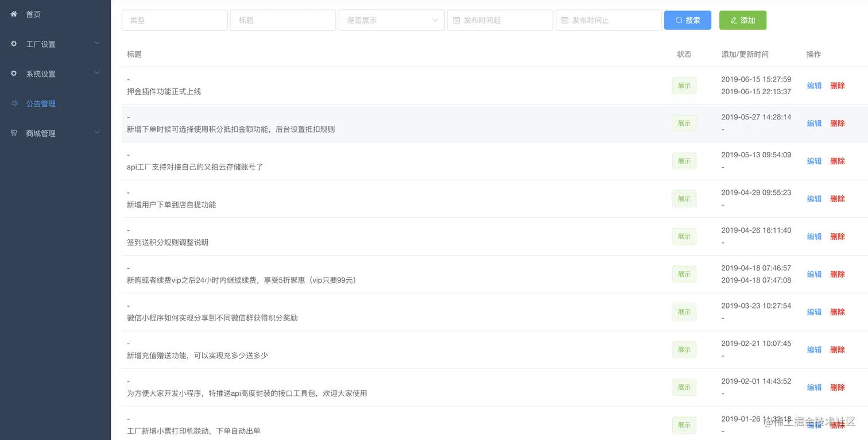Focus the 类型 input field
The width and height of the screenshot is (868, 440).
[175, 20]
